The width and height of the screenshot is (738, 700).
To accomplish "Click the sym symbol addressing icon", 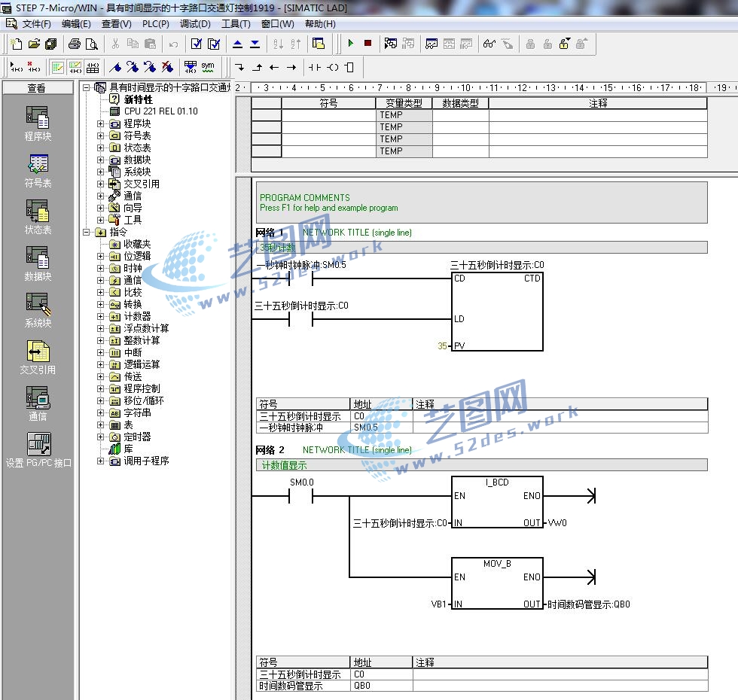I will pyautogui.click(x=208, y=68).
